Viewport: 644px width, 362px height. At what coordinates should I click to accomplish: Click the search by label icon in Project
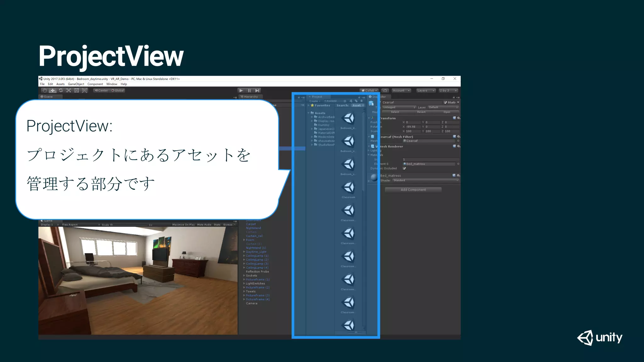click(x=356, y=101)
